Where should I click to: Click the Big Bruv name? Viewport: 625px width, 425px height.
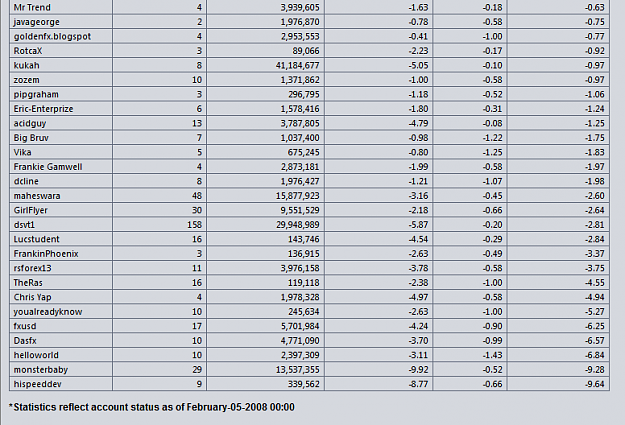[31, 138]
